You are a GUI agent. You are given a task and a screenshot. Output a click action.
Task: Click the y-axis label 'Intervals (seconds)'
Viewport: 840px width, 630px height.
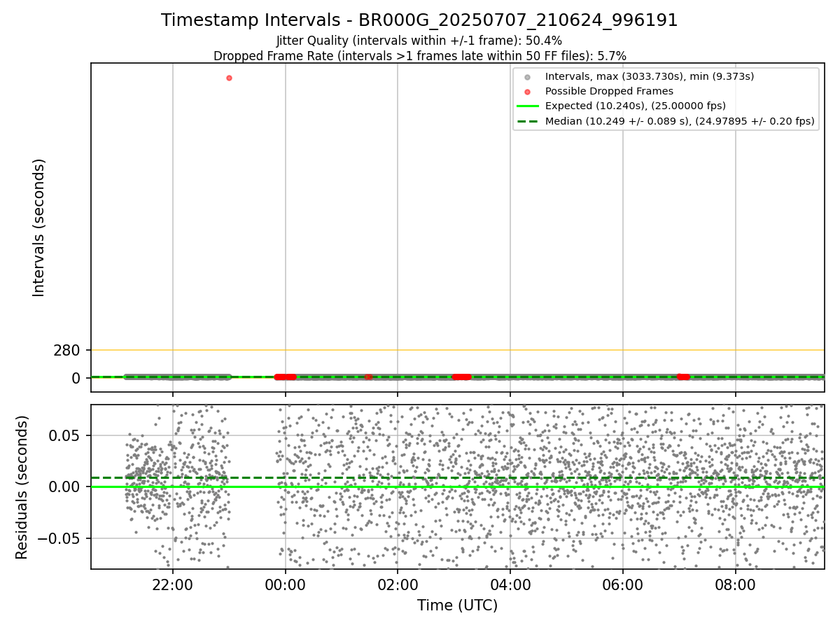(x=39, y=227)
